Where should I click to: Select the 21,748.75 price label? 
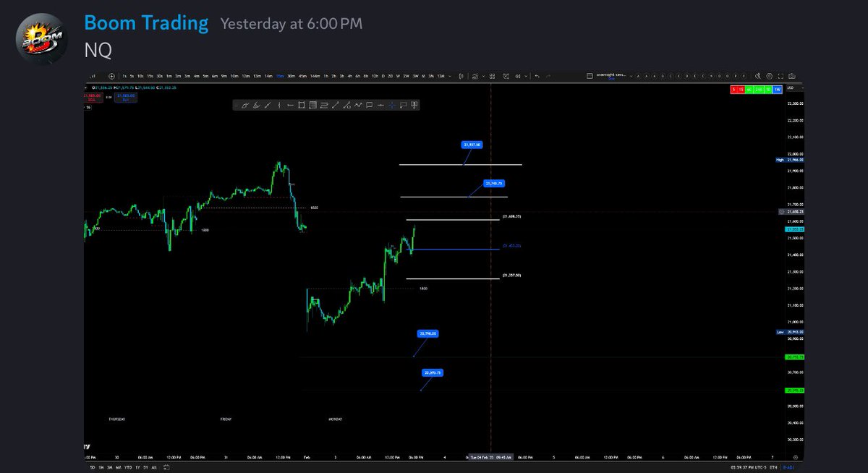pos(495,184)
